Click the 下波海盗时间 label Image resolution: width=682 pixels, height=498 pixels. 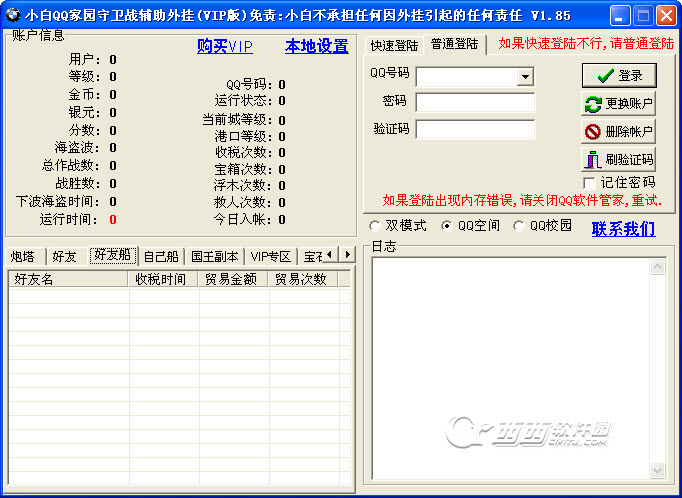click(x=57, y=201)
